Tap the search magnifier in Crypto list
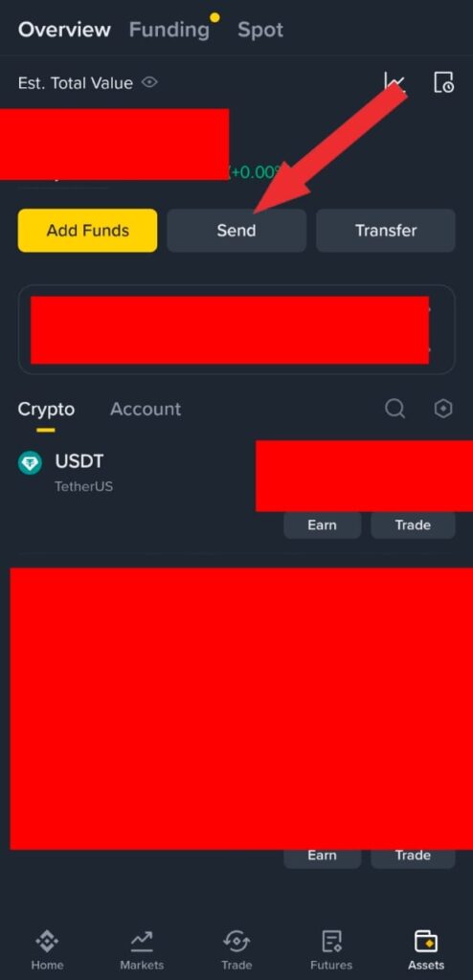This screenshot has width=473, height=980. [x=394, y=409]
